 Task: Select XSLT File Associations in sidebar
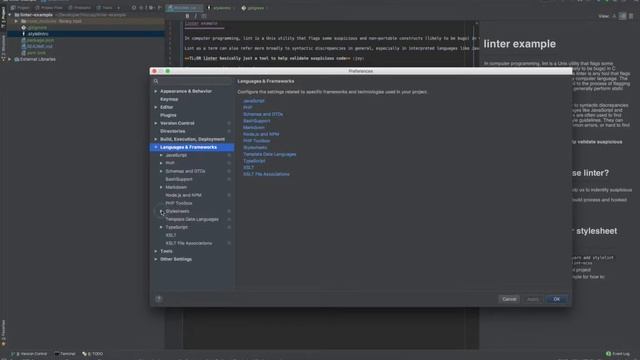(x=189, y=243)
